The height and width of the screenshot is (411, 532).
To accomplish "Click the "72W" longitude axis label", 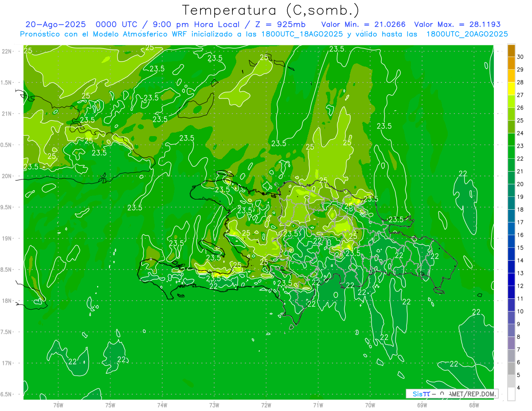I will pos(266,405).
